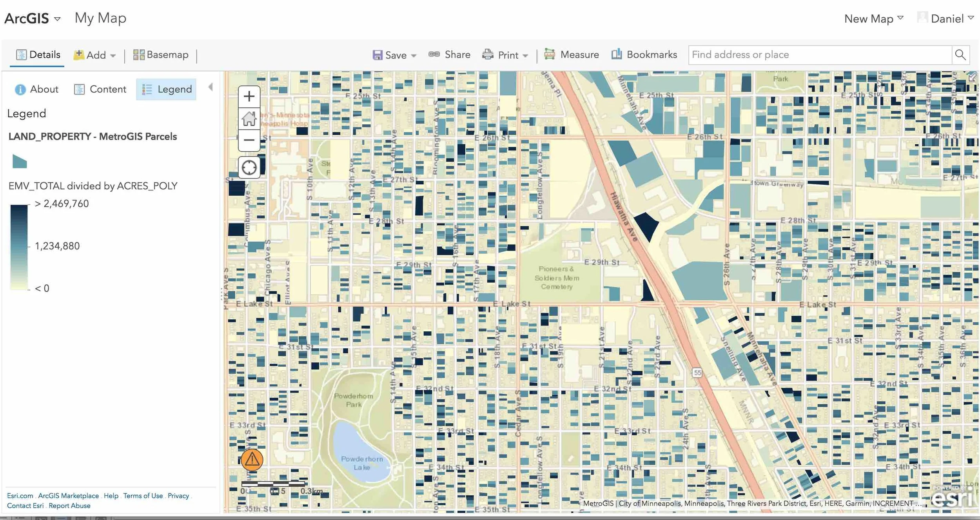980x520 pixels.
Task: Click the orange warning alert icon
Action: [252, 460]
